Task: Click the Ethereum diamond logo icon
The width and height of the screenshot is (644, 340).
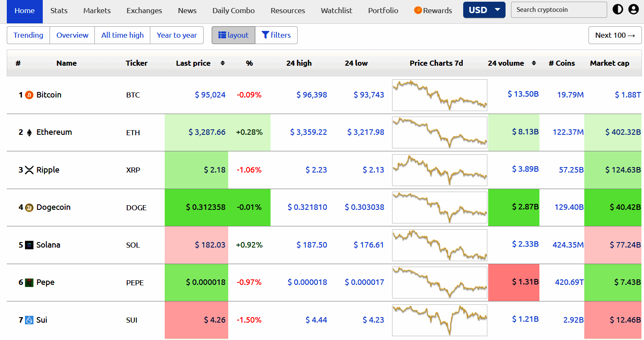Action: click(29, 133)
